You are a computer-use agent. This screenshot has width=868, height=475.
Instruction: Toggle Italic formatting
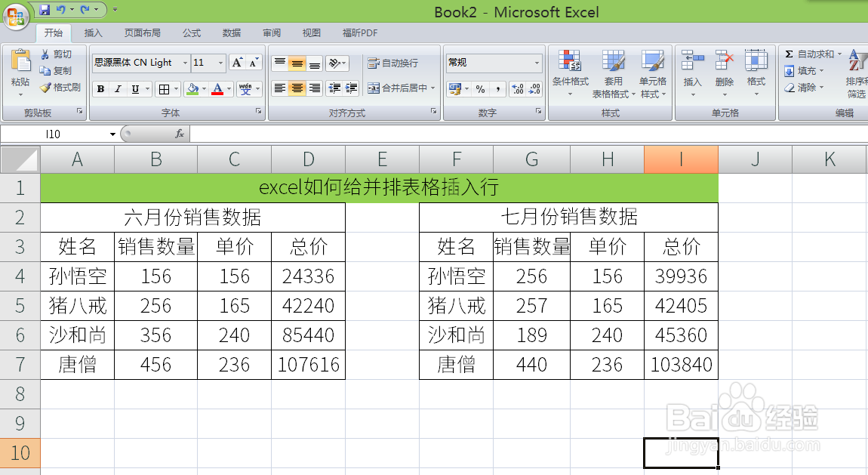(x=116, y=88)
